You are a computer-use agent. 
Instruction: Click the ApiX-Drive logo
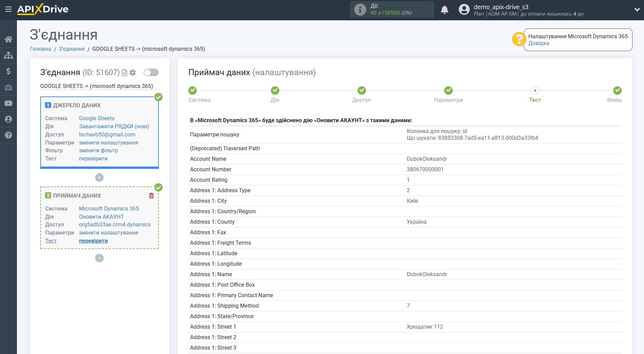pyautogui.click(x=43, y=9)
